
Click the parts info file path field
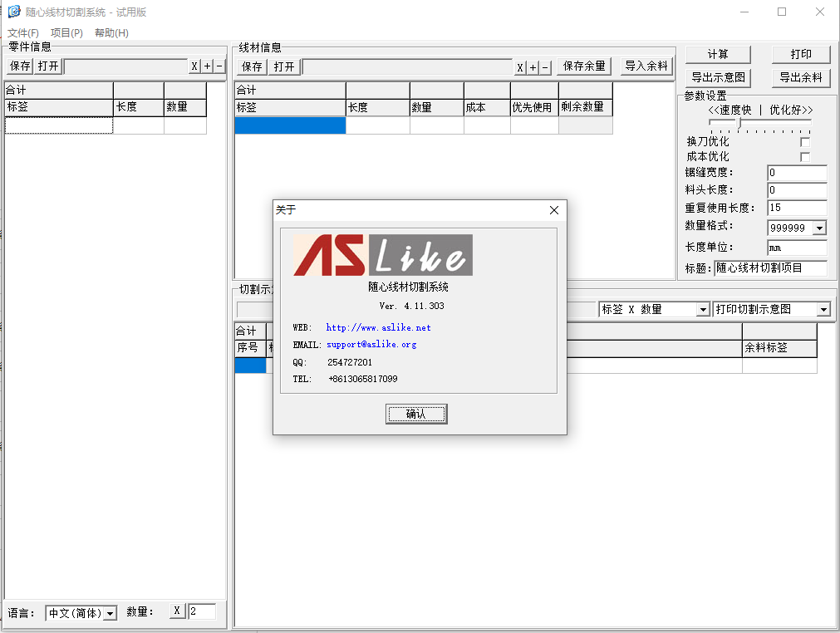pos(126,66)
